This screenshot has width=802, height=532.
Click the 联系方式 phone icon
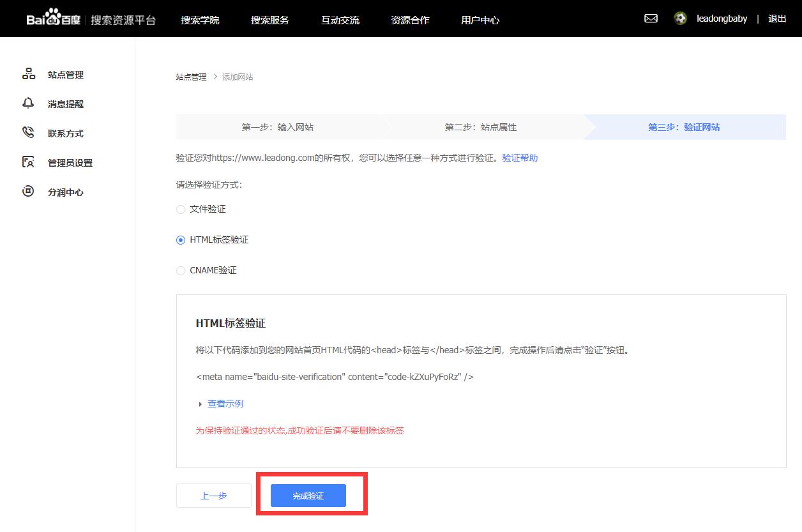click(x=29, y=132)
